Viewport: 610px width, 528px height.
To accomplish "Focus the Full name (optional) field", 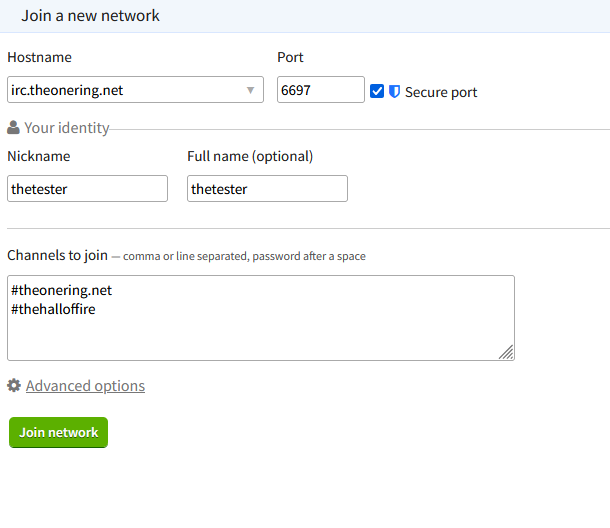I will [x=267, y=188].
